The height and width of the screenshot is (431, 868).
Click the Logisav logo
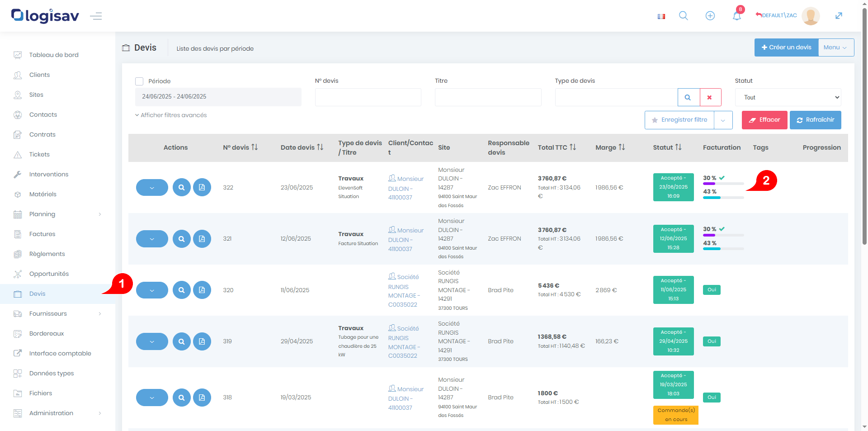[x=45, y=16]
